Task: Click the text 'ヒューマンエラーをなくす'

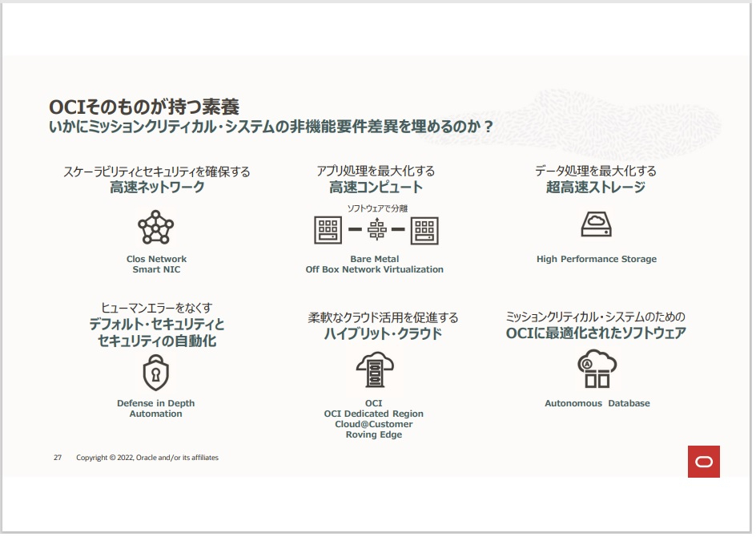Action: click(158, 309)
